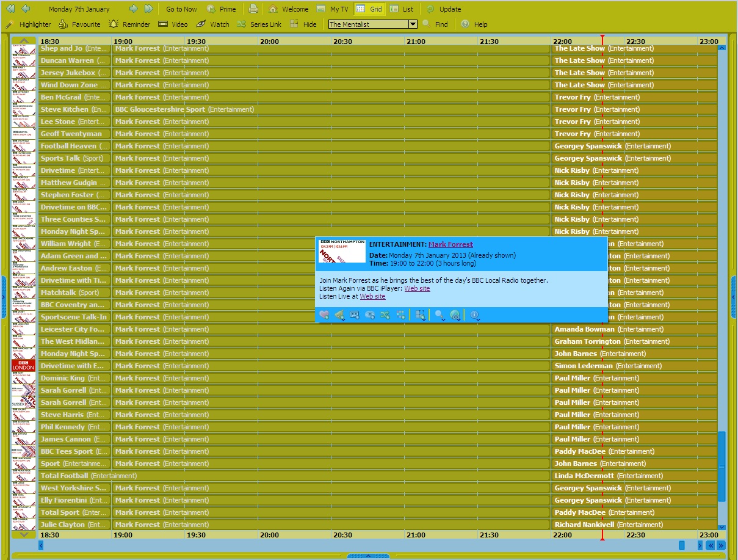Select BBC Gloucestershire Sport programme
The height and width of the screenshot is (560, 738).
(x=331, y=109)
